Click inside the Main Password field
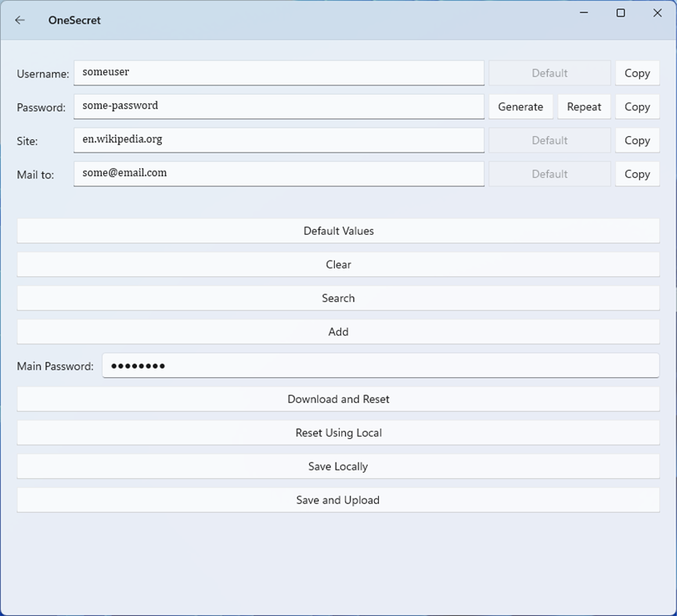The height and width of the screenshot is (616, 677). pyautogui.click(x=380, y=366)
